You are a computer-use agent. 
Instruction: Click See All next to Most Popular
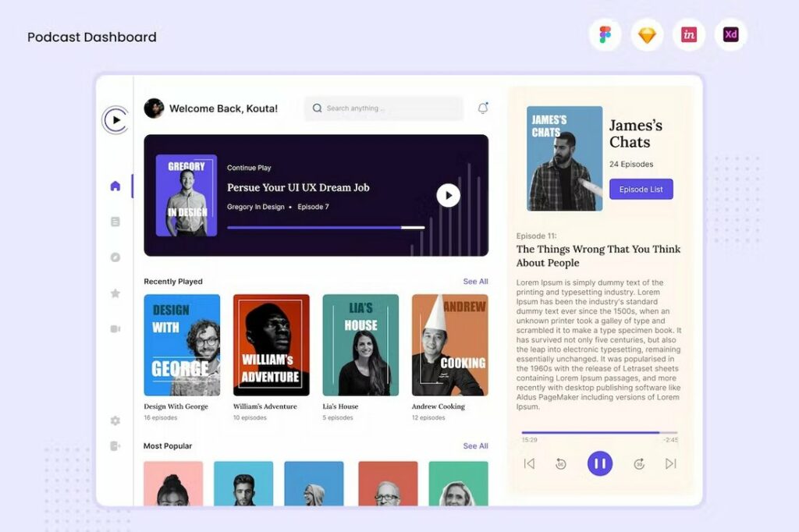[475, 445]
